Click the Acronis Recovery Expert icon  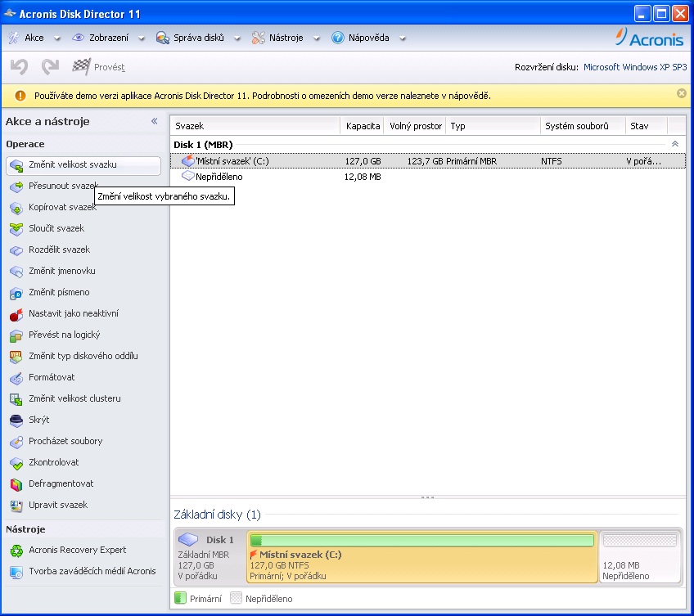click(x=16, y=551)
